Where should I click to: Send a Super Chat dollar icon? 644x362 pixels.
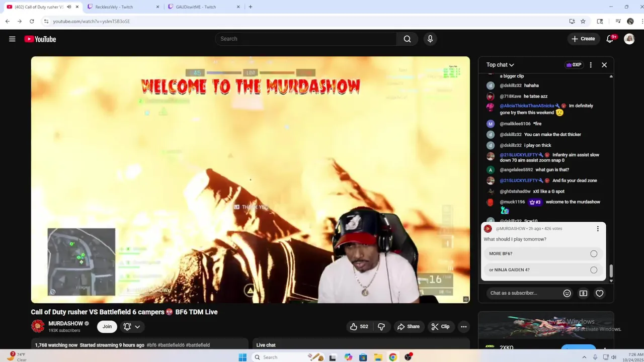(583, 293)
